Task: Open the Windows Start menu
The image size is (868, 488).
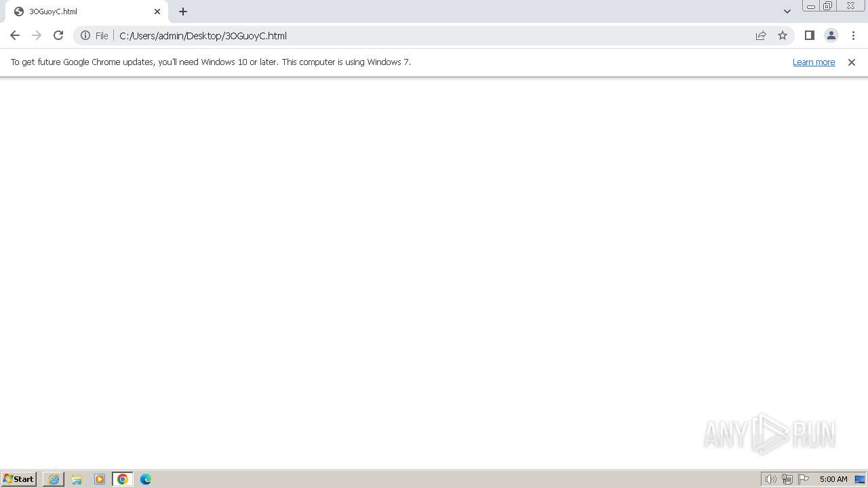Action: (x=19, y=479)
